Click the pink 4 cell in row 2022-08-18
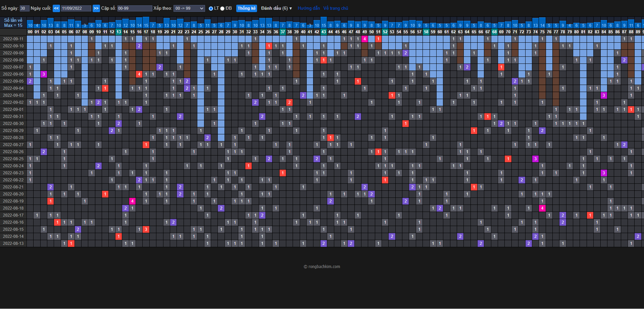Viewport: 644px width, 309px height. pyautogui.click(x=542, y=208)
